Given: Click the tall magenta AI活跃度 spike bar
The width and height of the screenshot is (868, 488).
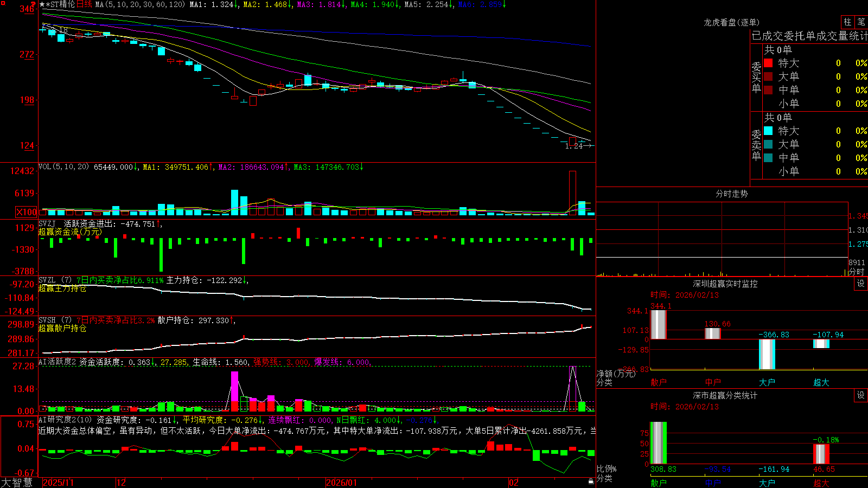Looking at the screenshot, I should pos(234,391).
